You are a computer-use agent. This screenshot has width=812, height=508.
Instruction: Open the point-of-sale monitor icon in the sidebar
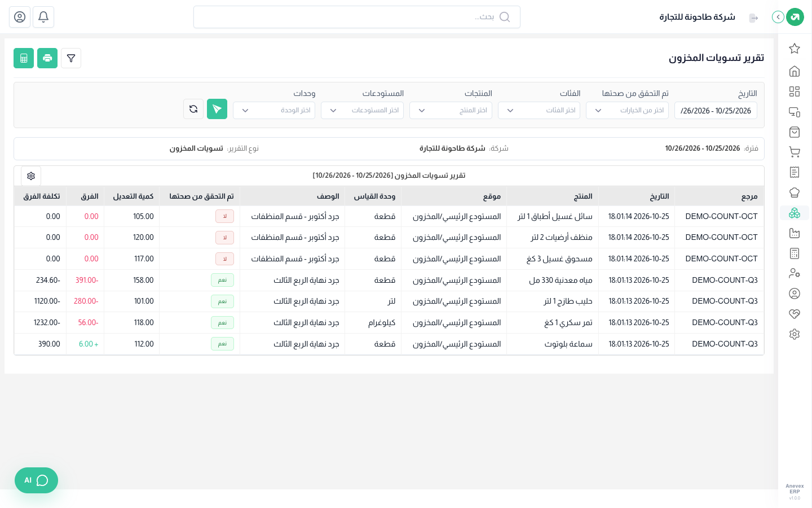pyautogui.click(x=795, y=112)
